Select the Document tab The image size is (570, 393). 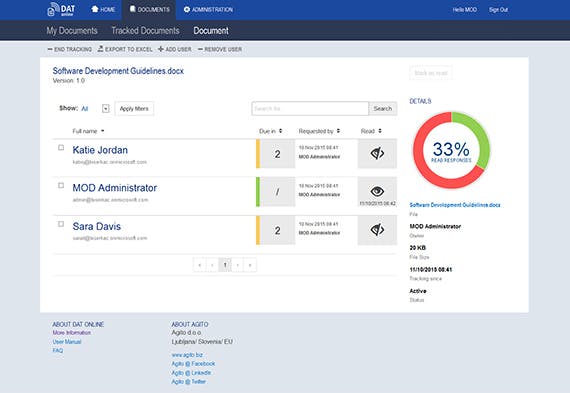pyautogui.click(x=211, y=31)
